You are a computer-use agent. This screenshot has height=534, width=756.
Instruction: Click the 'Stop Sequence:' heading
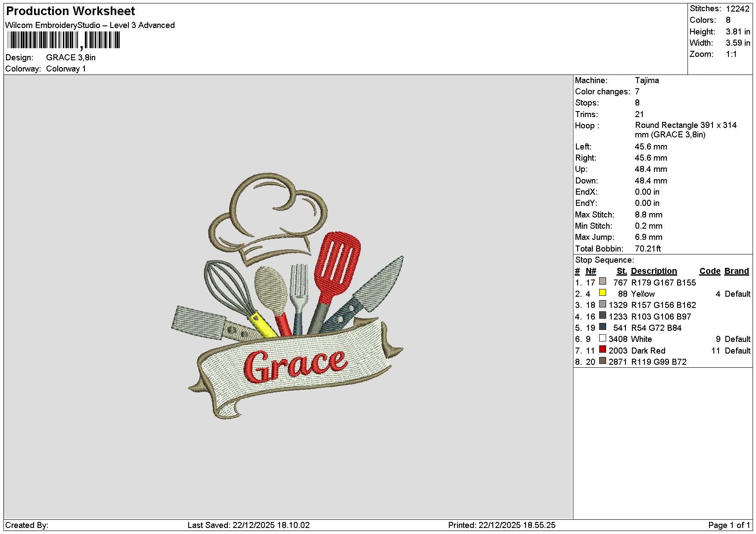tap(604, 260)
